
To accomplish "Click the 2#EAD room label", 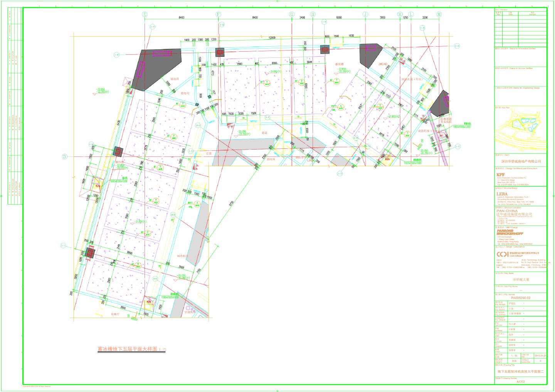I will 383,64.
